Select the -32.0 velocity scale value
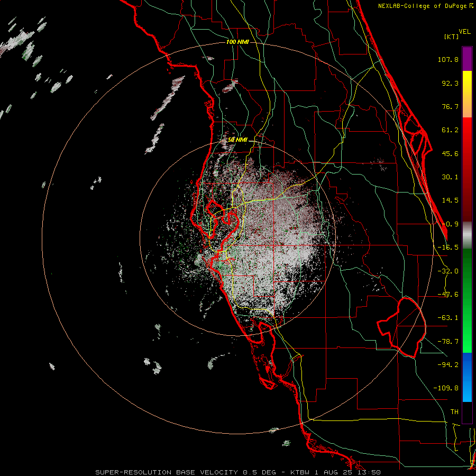Screen dimensions: 476x476 pyautogui.click(x=448, y=271)
